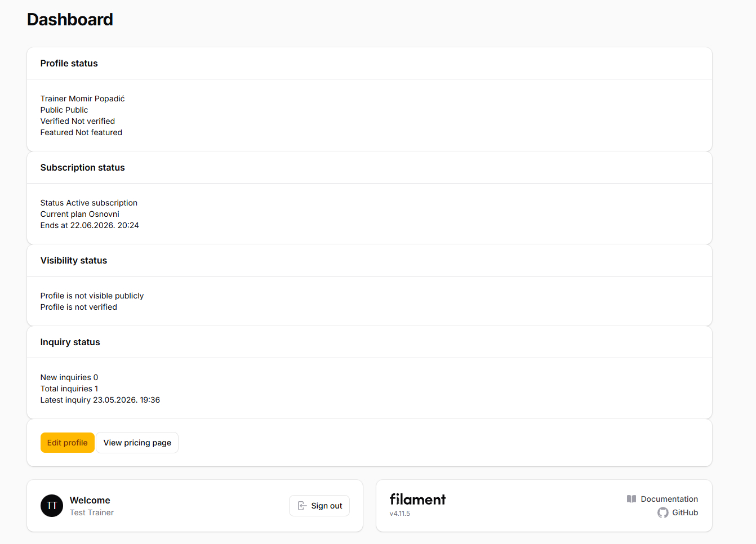Click the Trainer Momir Popadić line
Image resolution: width=756 pixels, height=544 pixels.
[83, 99]
